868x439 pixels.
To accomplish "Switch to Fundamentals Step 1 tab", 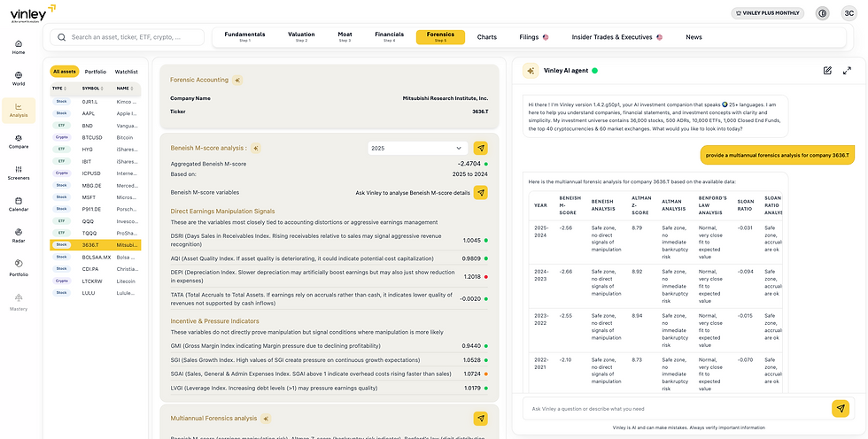I will click(x=244, y=37).
